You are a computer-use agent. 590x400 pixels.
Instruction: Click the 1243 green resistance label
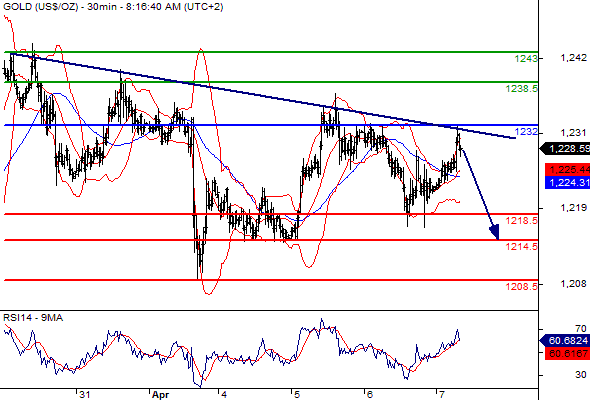(x=526, y=58)
